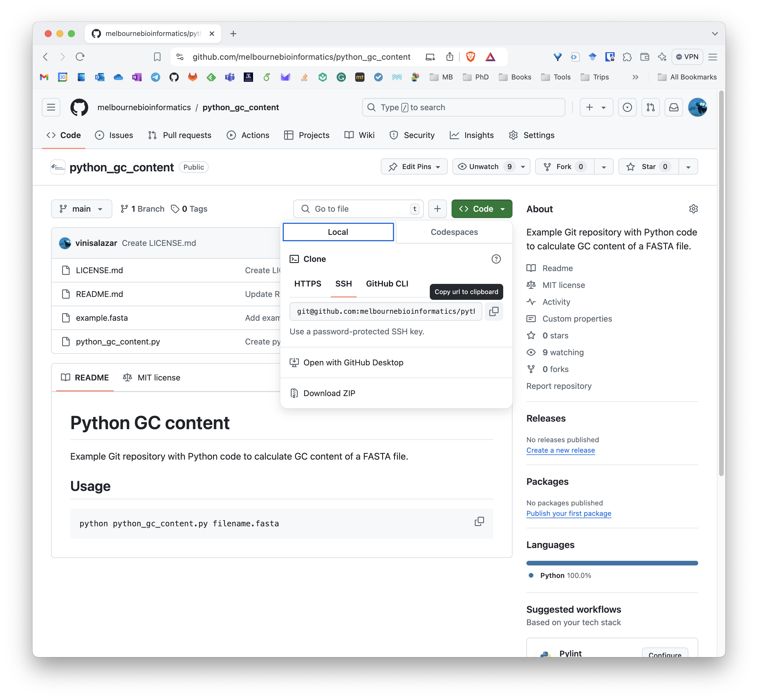This screenshot has height=700, width=758.
Task: Open the Edit Pins dropdown
Action: click(414, 167)
